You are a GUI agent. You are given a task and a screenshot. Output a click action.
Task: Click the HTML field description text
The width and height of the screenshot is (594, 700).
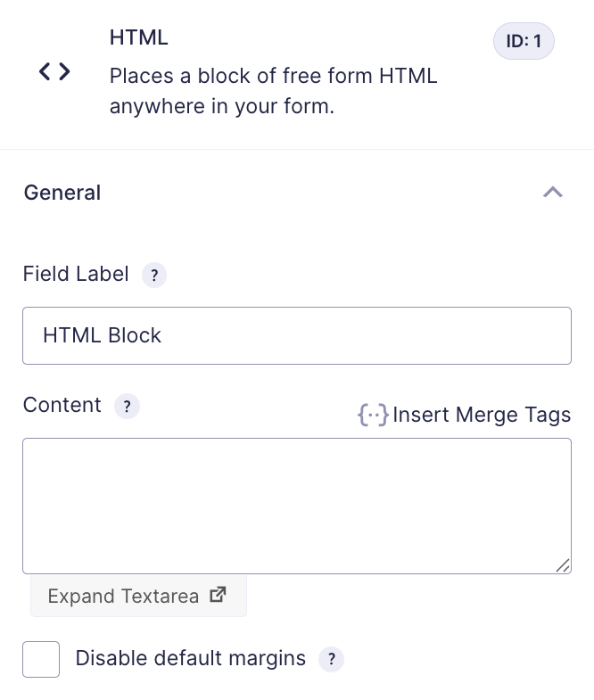pyautogui.click(x=273, y=91)
